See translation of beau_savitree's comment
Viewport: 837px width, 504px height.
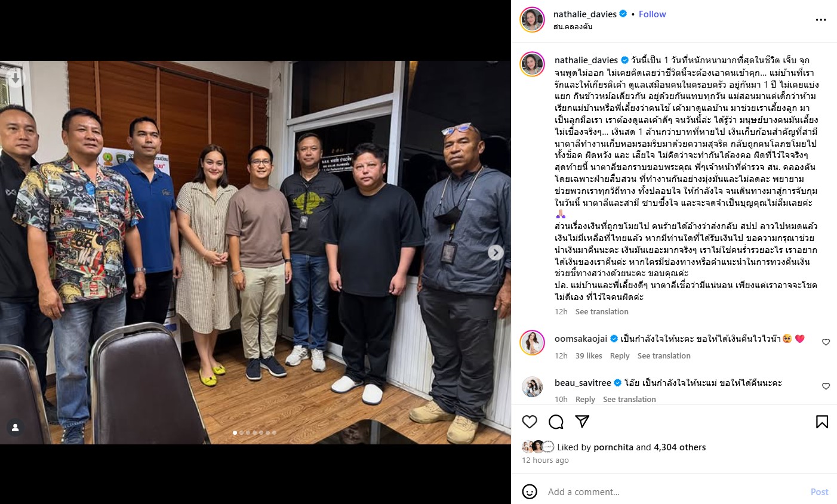pyautogui.click(x=629, y=399)
